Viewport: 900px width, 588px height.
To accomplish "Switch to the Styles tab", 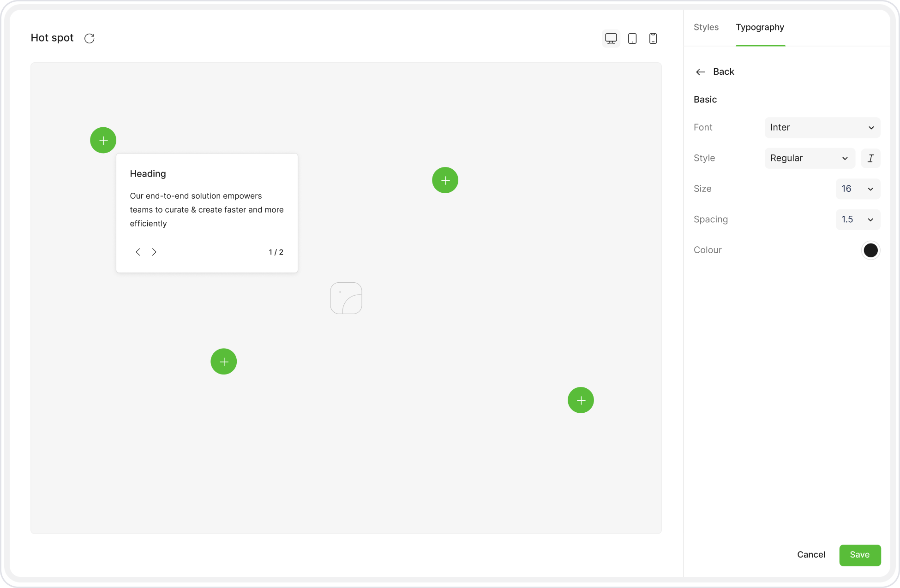I will pos(706,27).
